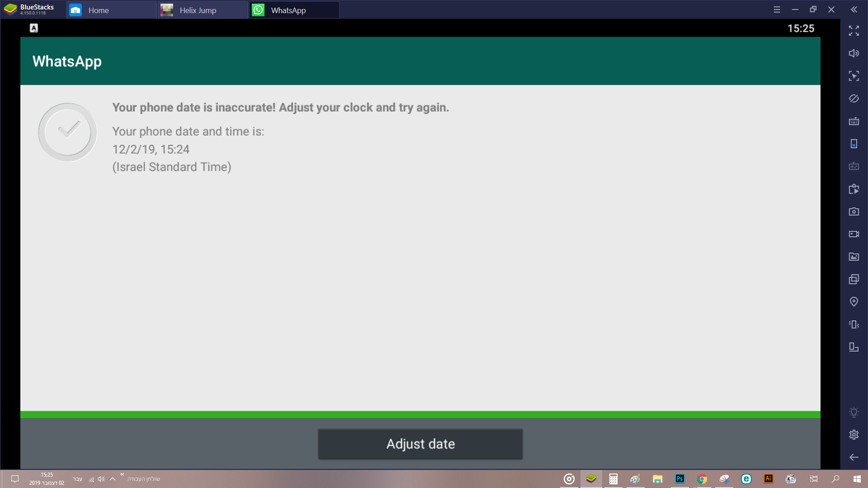Click the Adjust date button
The height and width of the screenshot is (488, 868).
[x=420, y=444]
